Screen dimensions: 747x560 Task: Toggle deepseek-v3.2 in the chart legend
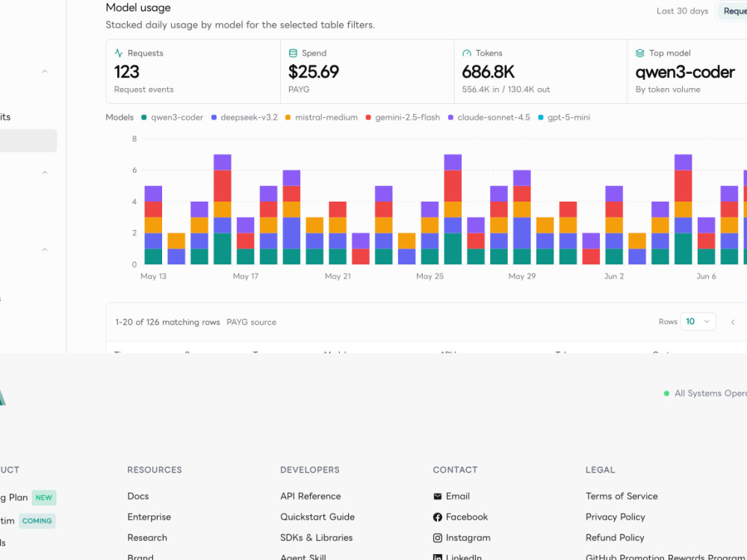(244, 117)
